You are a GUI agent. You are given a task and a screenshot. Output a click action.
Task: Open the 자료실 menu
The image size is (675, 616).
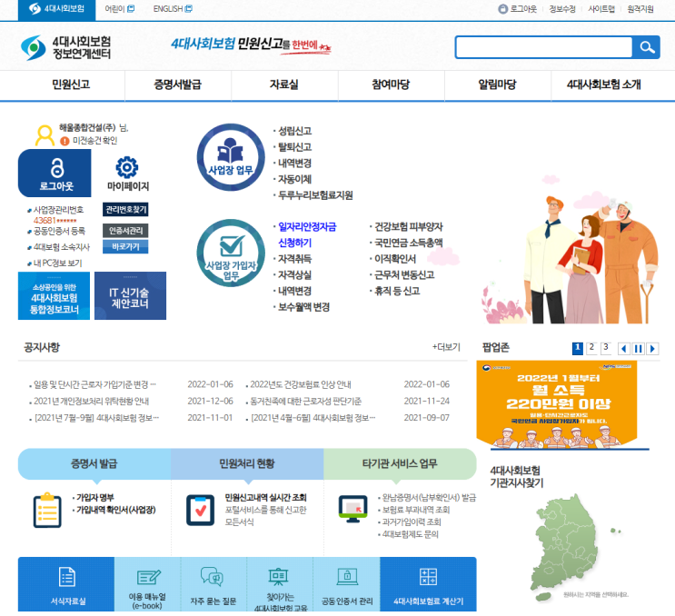coord(284,84)
